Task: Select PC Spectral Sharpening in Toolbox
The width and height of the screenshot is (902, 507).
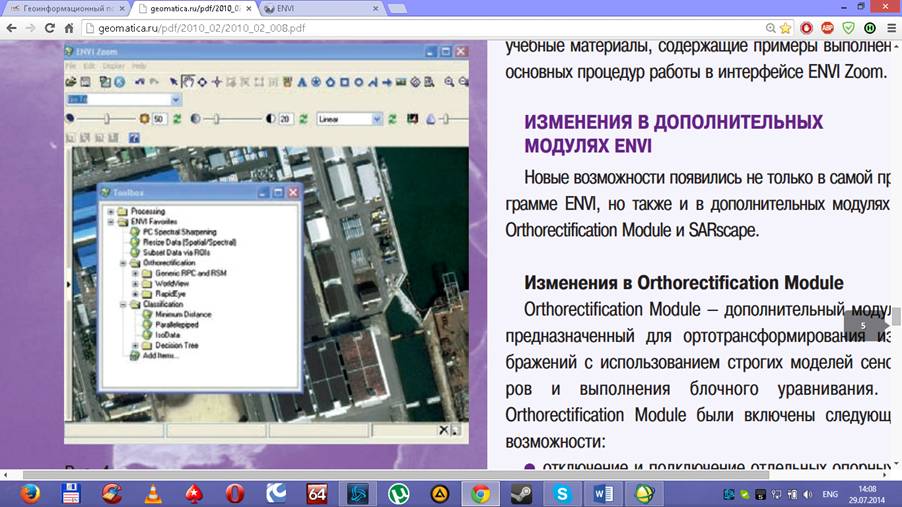Action: [178, 232]
